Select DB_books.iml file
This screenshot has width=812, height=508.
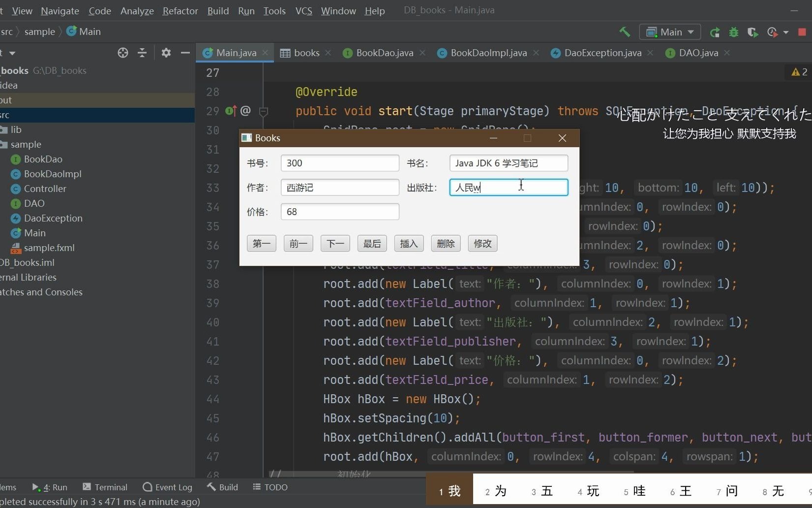27,262
